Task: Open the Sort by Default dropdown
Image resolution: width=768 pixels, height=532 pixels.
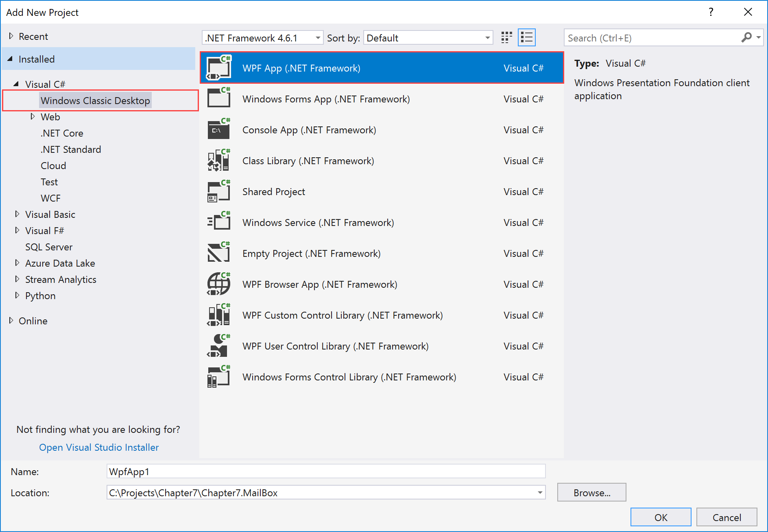Action: [x=428, y=38]
